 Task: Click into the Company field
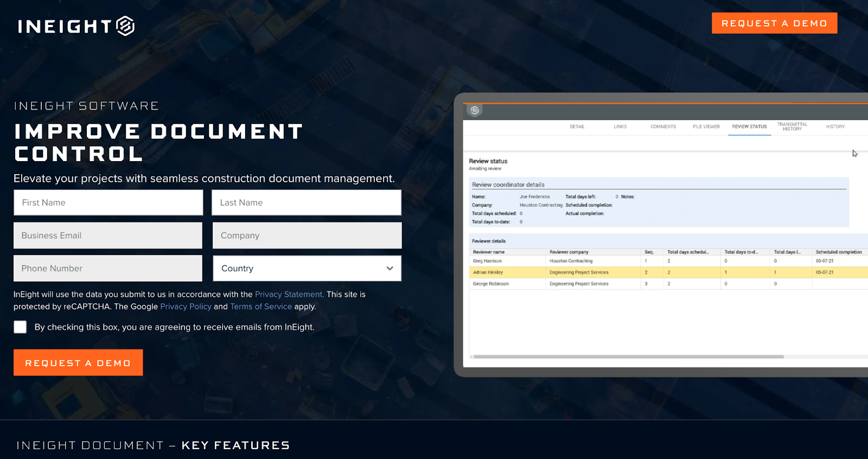[307, 235]
